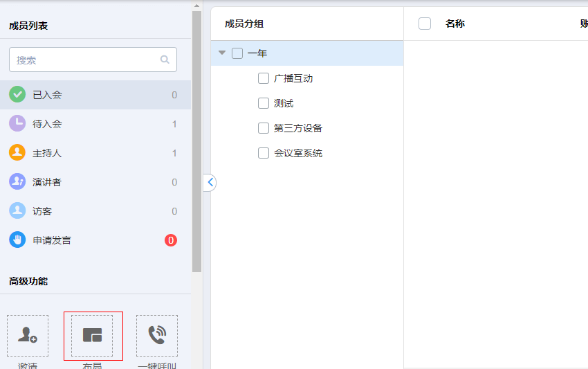Select the 待入会 member filter

coord(95,123)
